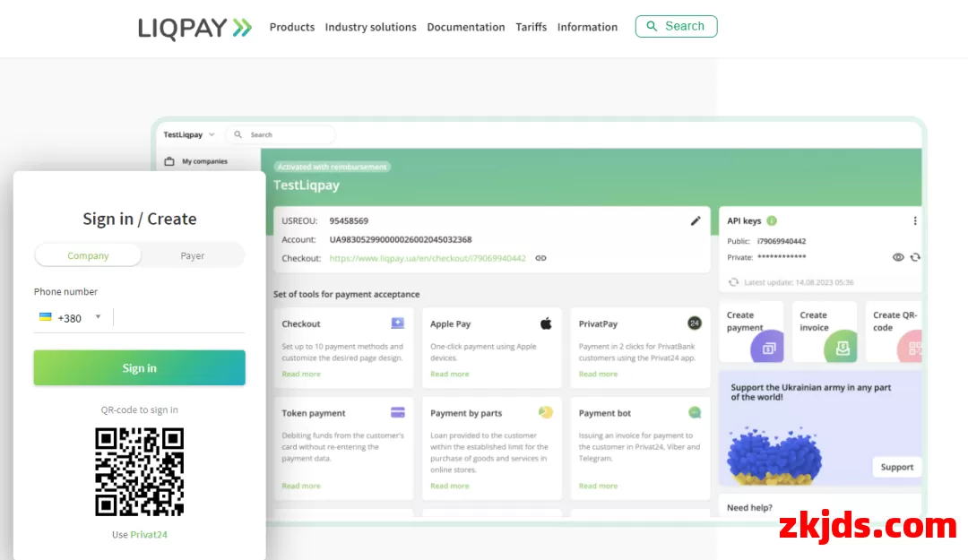The width and height of the screenshot is (968, 560).
Task: Open the liqpay.ua checkout URL link
Action: click(x=428, y=258)
